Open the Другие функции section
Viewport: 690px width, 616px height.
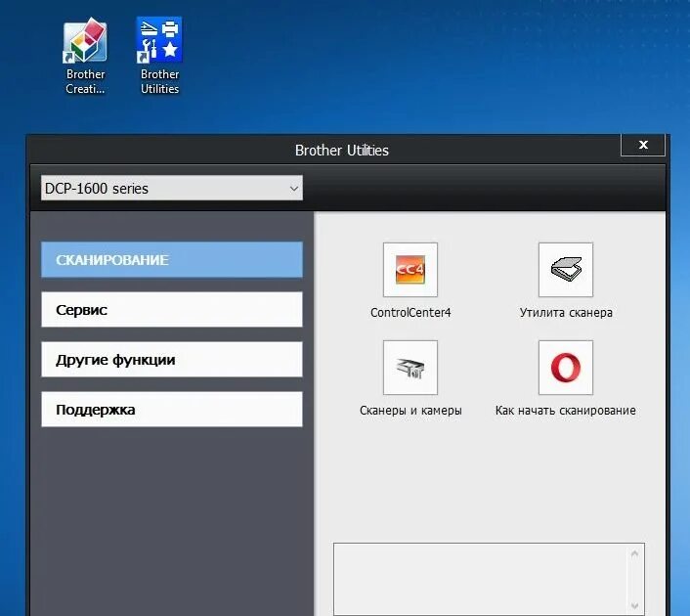click(x=172, y=359)
